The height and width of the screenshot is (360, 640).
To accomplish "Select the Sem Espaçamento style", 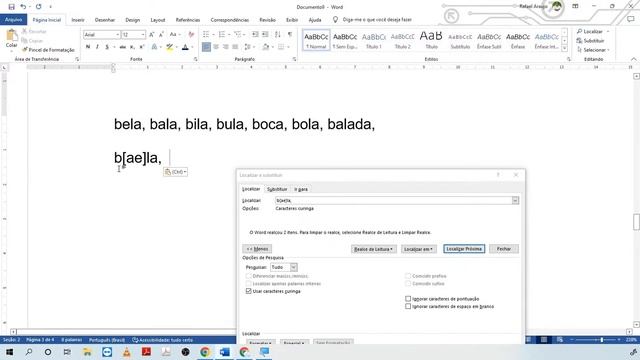I will [x=345, y=40].
